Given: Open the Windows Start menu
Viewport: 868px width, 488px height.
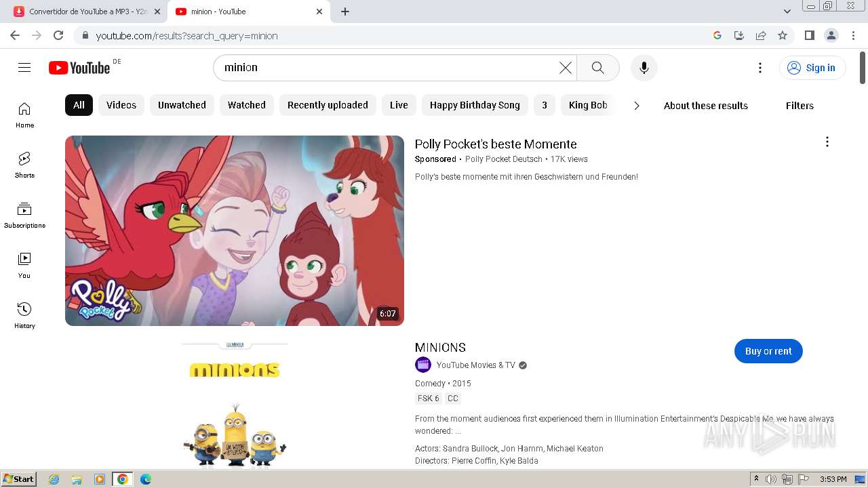Looking at the screenshot, I should pyautogui.click(x=19, y=479).
